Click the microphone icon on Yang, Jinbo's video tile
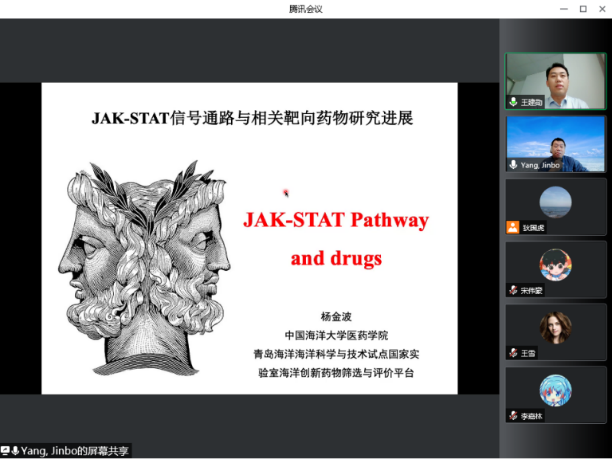 pos(513,164)
